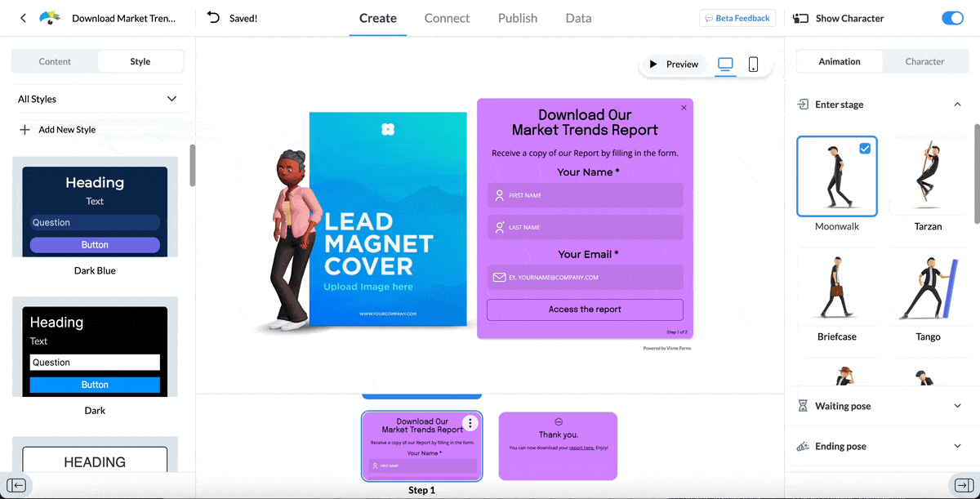Expand the Waiting pose section

tap(958, 406)
